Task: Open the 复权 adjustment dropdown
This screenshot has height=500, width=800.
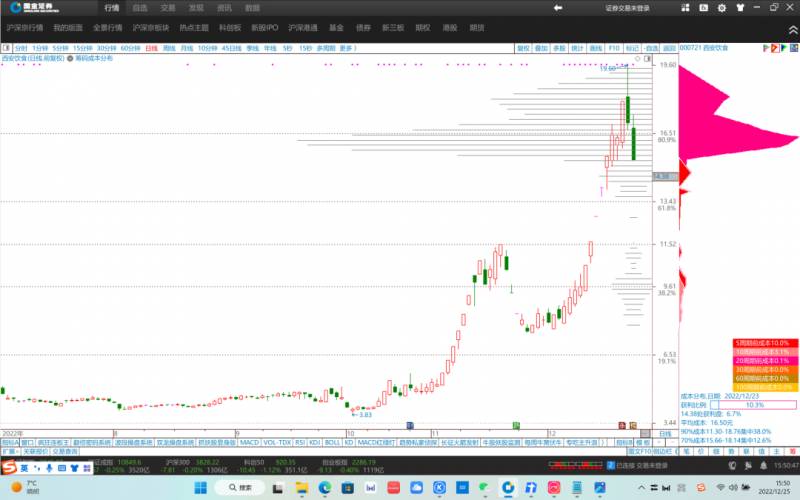Action: coord(523,48)
